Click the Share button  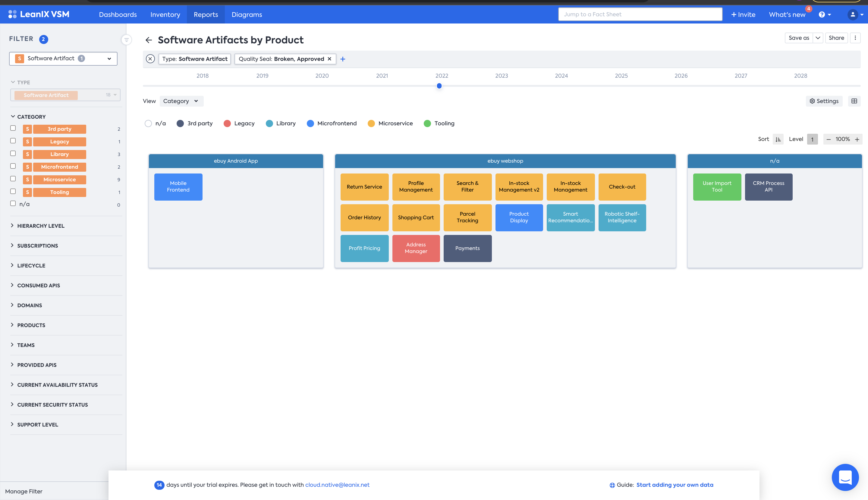point(836,38)
